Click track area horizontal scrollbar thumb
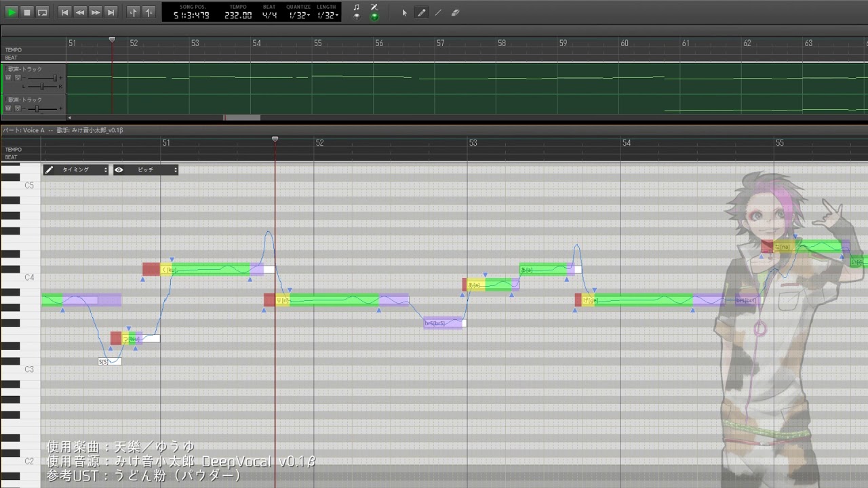Screen dimensions: 868x488 pos(242,118)
